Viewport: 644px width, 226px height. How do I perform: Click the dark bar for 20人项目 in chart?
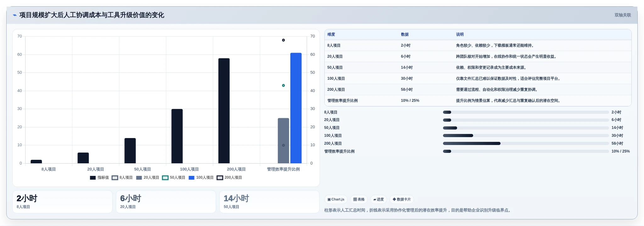click(x=83, y=158)
